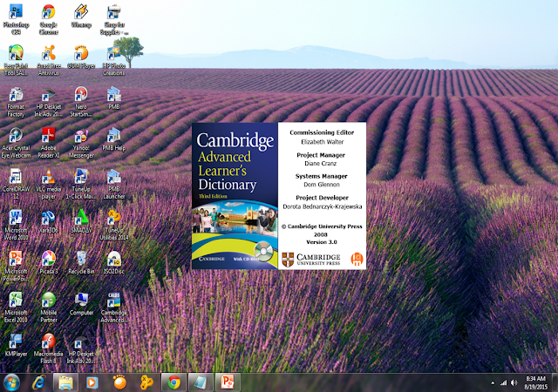Switch to Google Chrome in the taskbar

pos(174,382)
